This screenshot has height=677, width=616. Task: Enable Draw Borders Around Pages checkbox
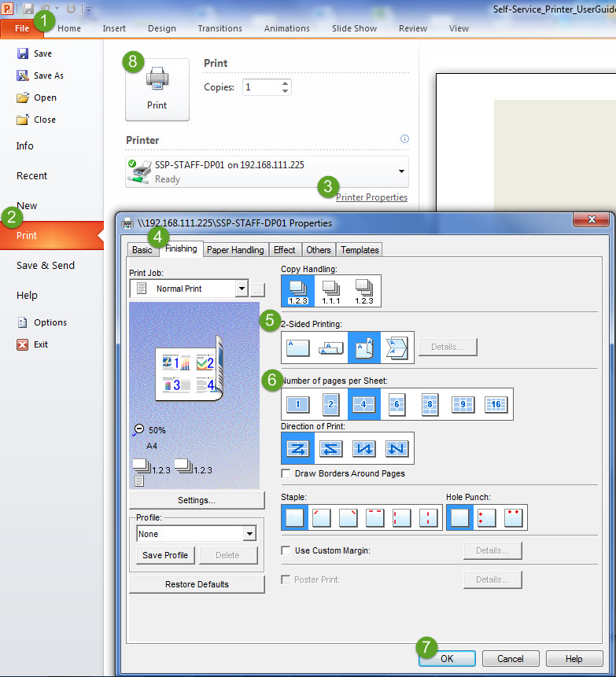[286, 473]
